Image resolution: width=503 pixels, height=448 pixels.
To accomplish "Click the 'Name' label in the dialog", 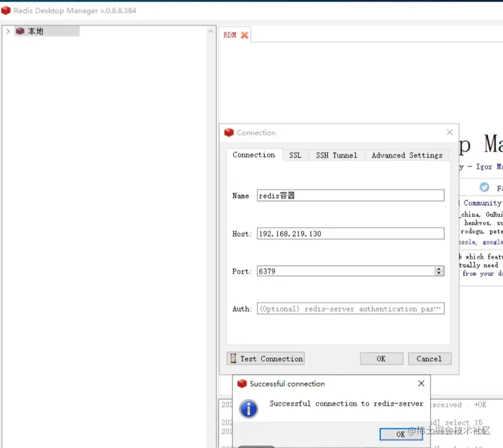I will [241, 196].
